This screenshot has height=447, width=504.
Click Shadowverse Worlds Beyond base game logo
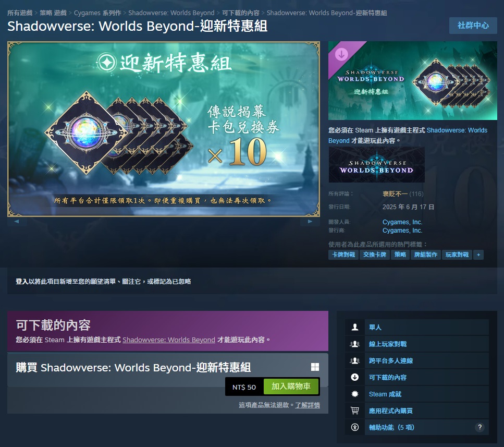[376, 165]
